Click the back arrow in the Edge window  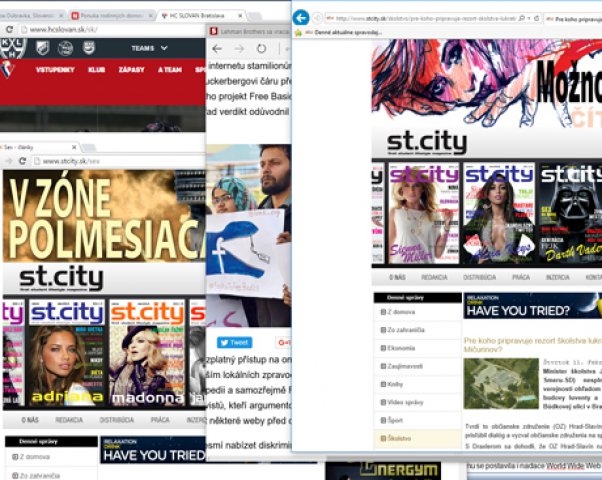click(217, 48)
